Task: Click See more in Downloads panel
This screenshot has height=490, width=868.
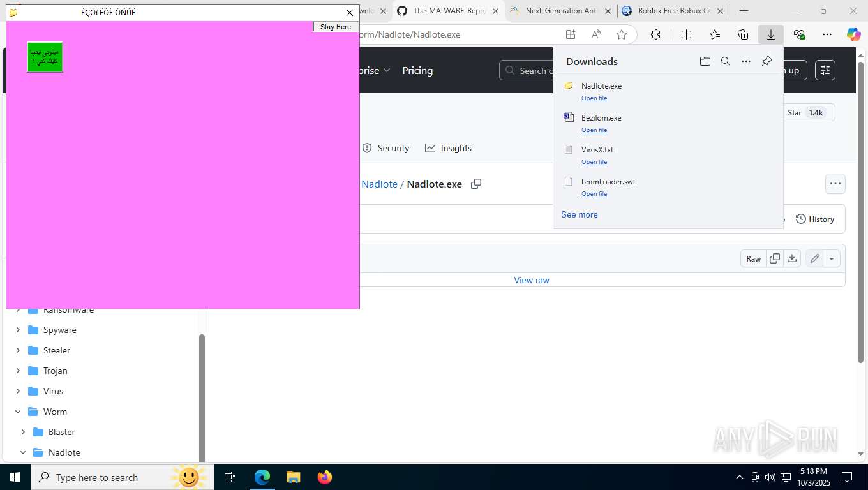Action: point(580,214)
